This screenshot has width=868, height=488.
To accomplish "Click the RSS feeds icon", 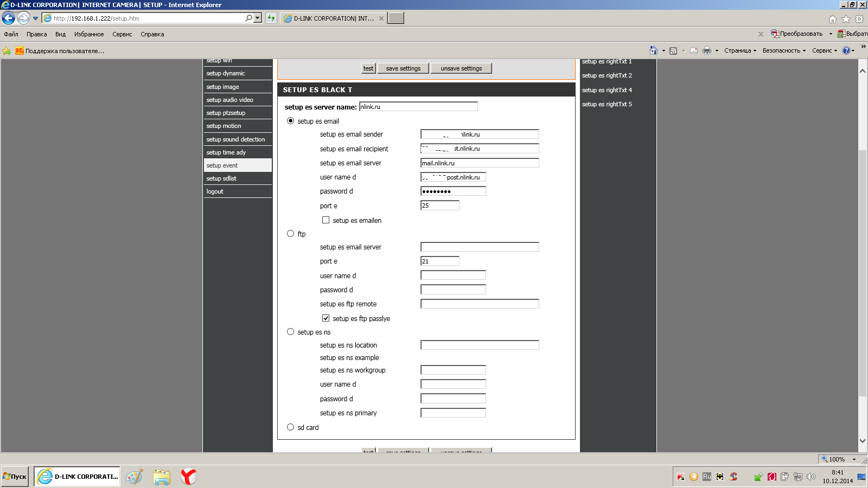I will coord(673,50).
